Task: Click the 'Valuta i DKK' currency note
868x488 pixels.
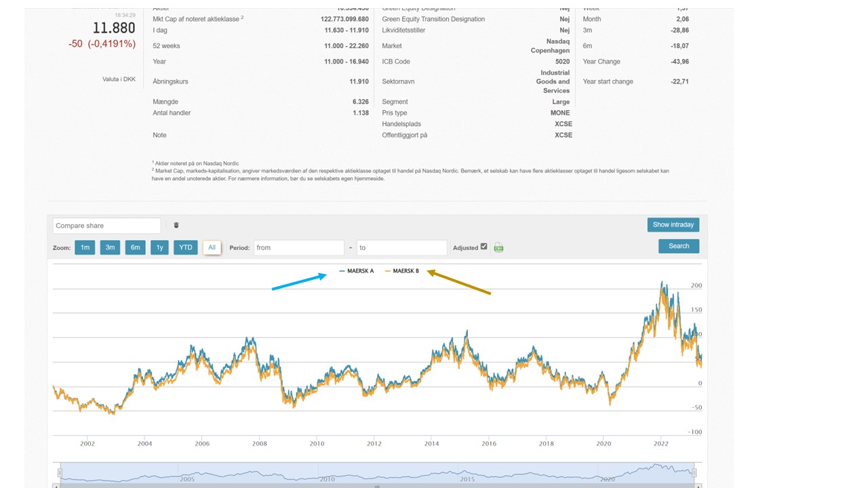Action: [119, 79]
